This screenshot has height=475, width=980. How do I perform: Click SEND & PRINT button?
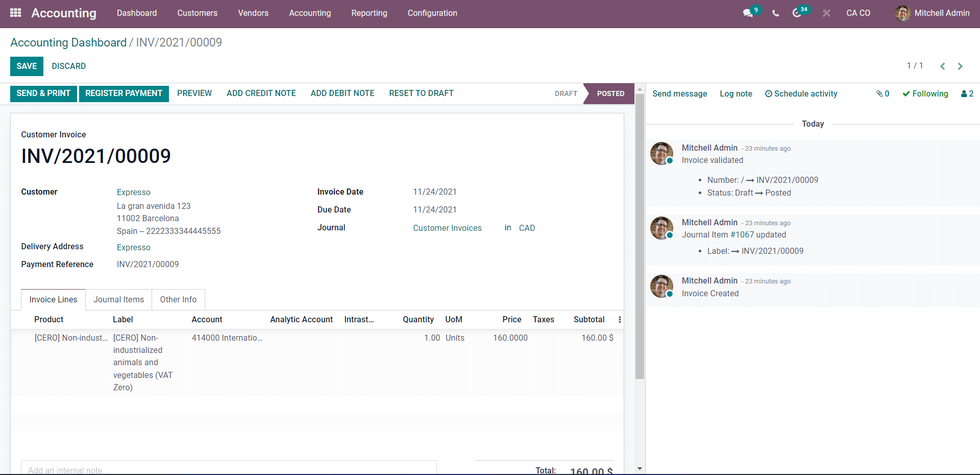point(43,93)
